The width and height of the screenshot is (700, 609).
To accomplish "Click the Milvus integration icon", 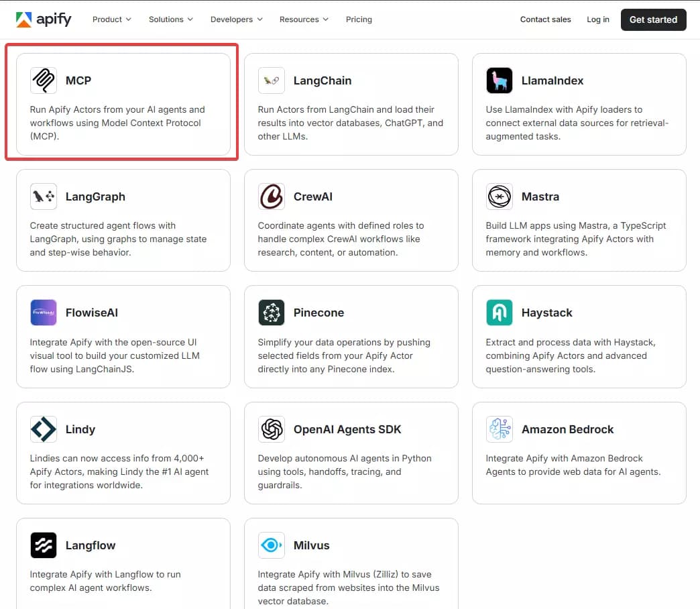I will [x=271, y=545].
